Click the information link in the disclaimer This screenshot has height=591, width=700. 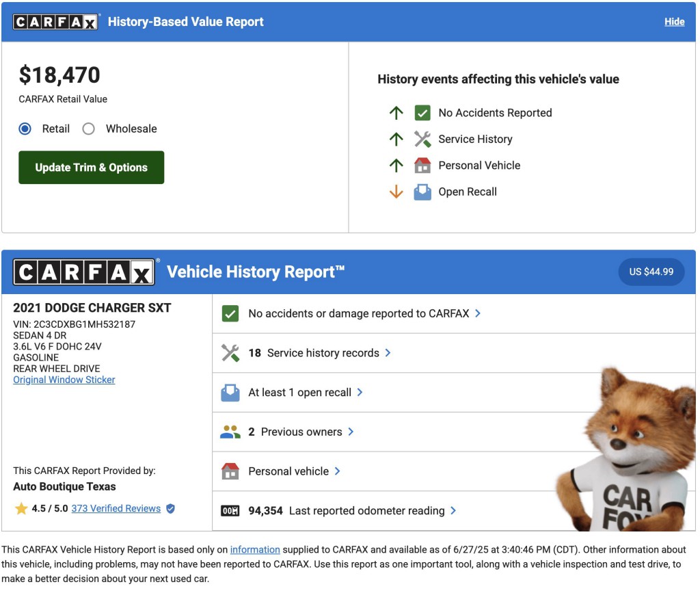point(255,549)
